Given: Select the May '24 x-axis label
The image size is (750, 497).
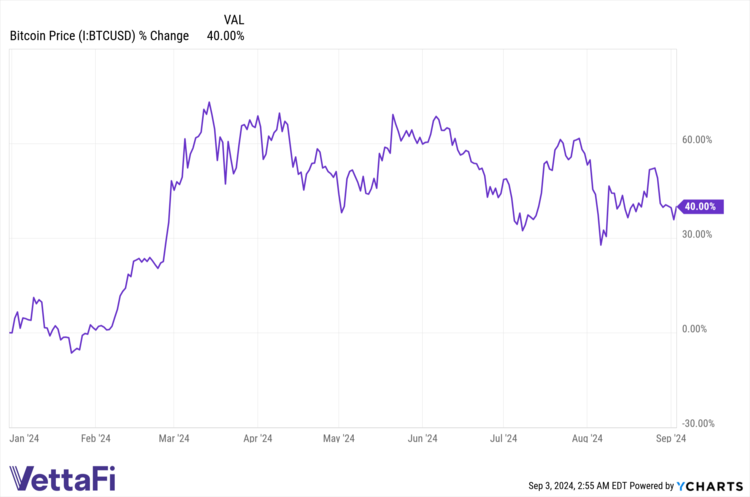Looking at the screenshot, I should click(339, 438).
